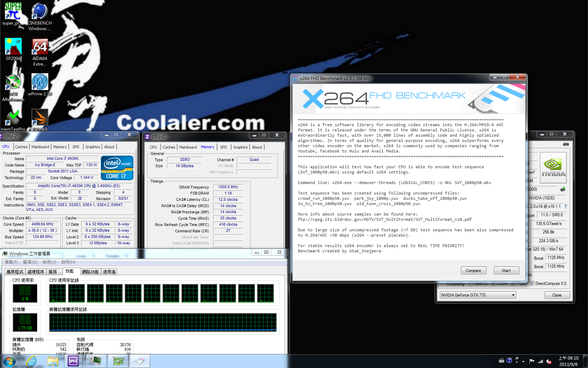Click the blue help icon in tray
The width and height of the screenshot is (588, 368).
point(509,360)
